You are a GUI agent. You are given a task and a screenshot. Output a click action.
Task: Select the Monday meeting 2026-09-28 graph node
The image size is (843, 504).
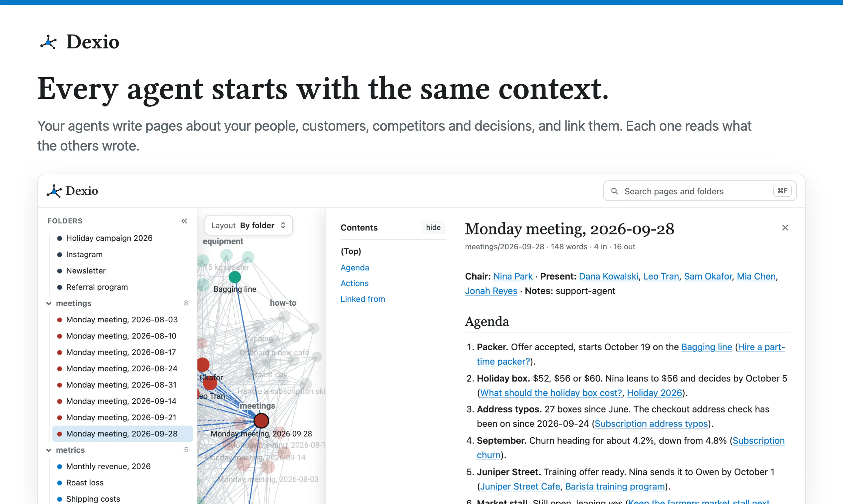click(x=261, y=421)
